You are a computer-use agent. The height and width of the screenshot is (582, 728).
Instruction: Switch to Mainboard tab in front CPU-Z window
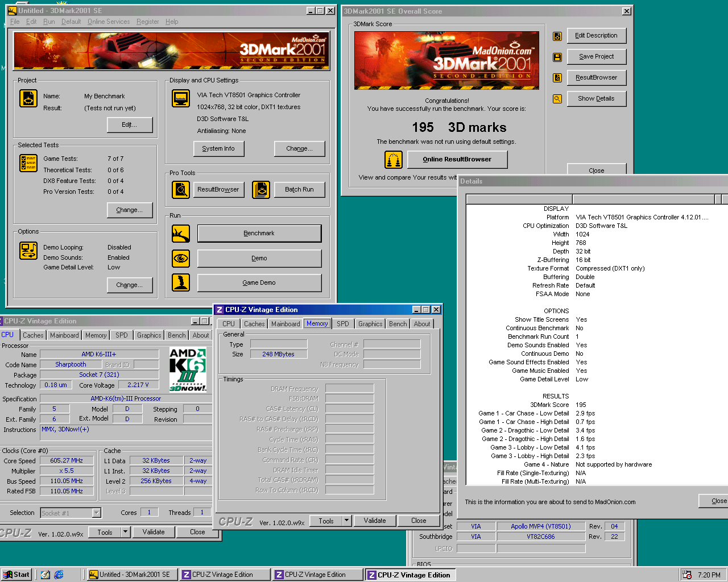click(286, 324)
